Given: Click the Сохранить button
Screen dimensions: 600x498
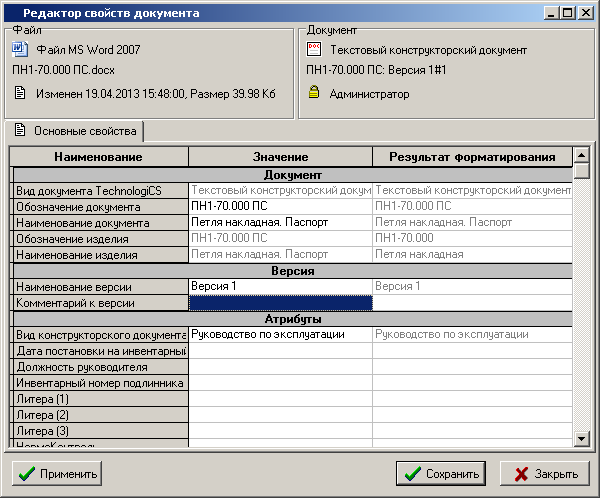Looking at the screenshot, I should (x=441, y=474).
